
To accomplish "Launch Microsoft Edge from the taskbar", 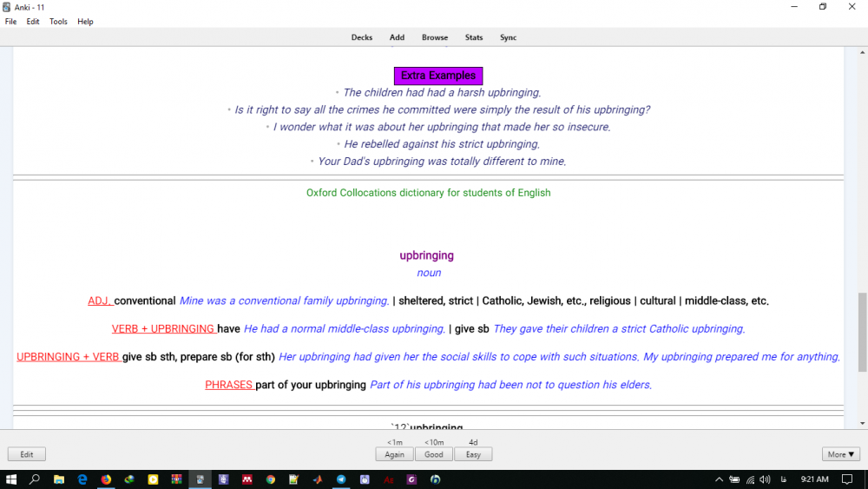I will coord(82,479).
